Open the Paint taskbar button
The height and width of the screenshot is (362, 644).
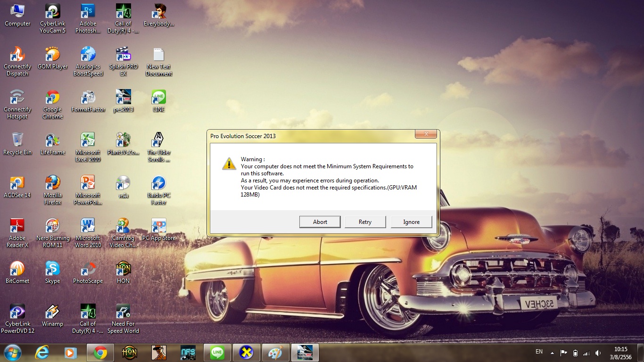275,353
